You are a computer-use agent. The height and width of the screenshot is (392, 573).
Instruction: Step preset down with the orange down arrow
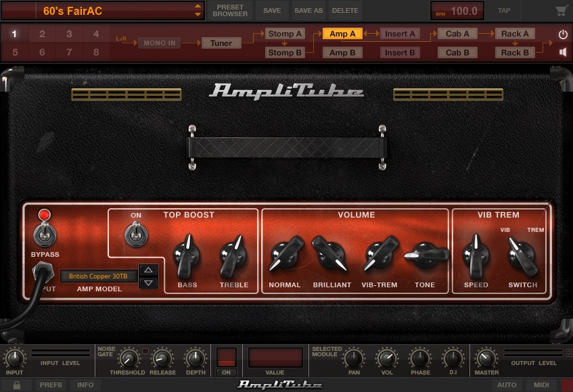click(198, 15)
